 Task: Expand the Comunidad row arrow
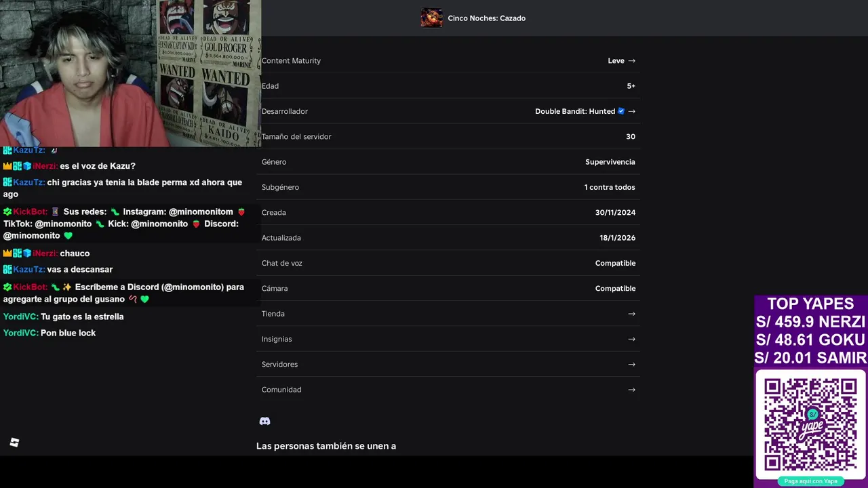631,390
